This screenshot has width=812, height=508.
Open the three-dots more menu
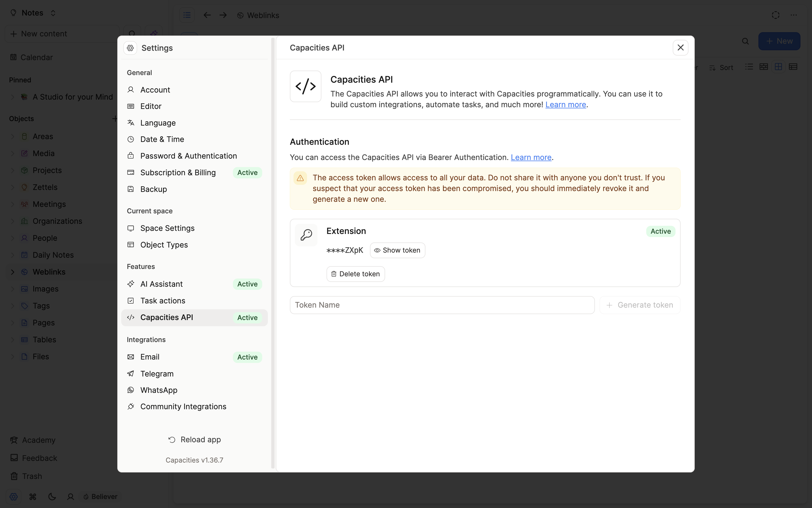[x=794, y=15]
